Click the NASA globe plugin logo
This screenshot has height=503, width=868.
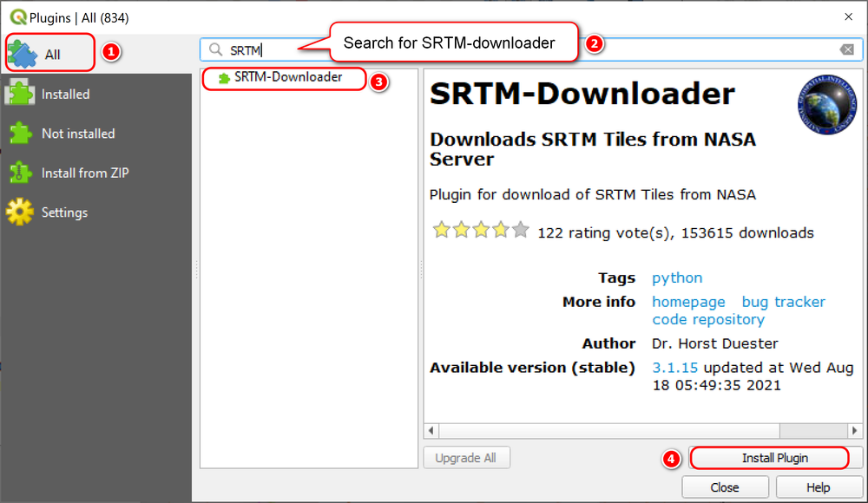click(x=827, y=105)
